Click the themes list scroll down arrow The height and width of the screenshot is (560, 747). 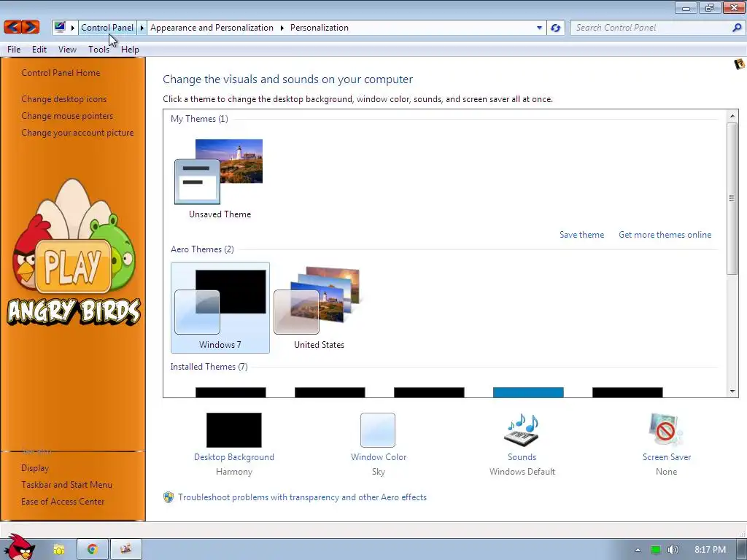pos(732,392)
